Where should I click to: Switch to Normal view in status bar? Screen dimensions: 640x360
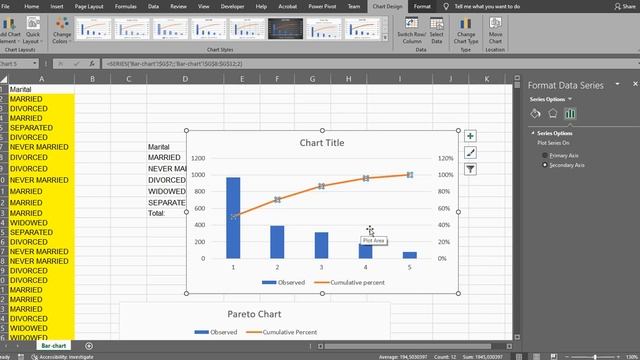519,357
